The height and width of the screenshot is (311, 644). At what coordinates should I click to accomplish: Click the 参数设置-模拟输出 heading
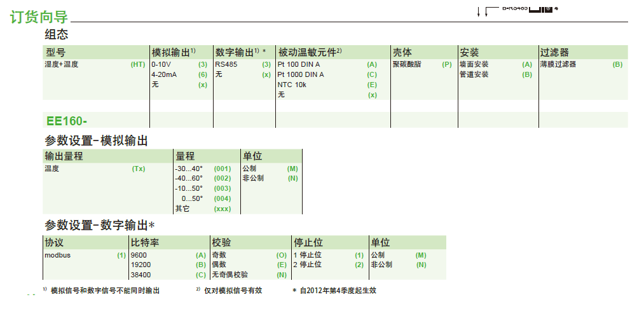pyautogui.click(x=96, y=141)
